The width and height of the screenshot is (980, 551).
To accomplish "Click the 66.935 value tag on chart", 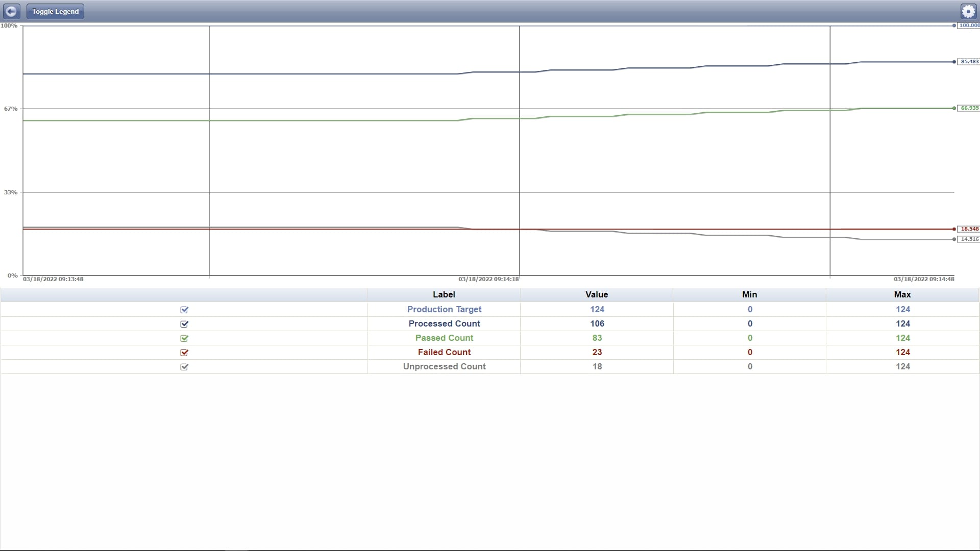I will click(969, 108).
